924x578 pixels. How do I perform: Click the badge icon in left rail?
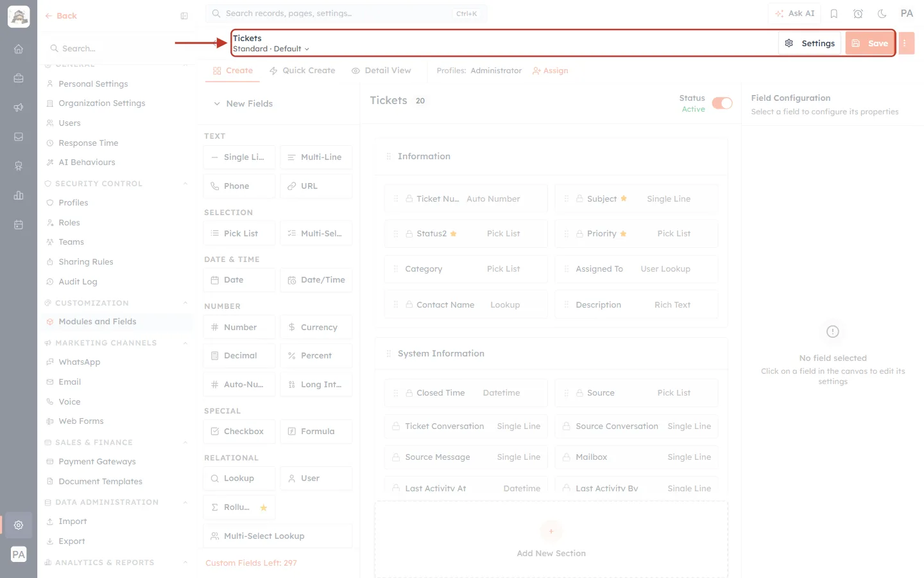pos(19,166)
